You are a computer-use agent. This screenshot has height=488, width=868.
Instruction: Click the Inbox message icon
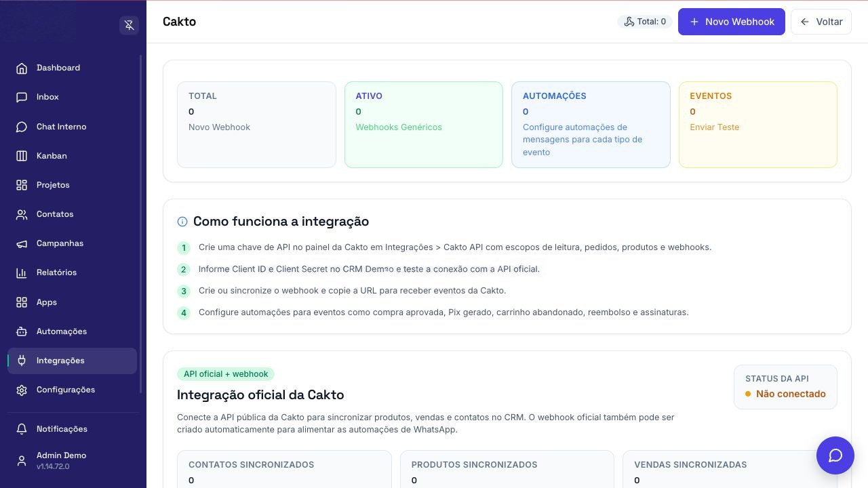point(22,97)
